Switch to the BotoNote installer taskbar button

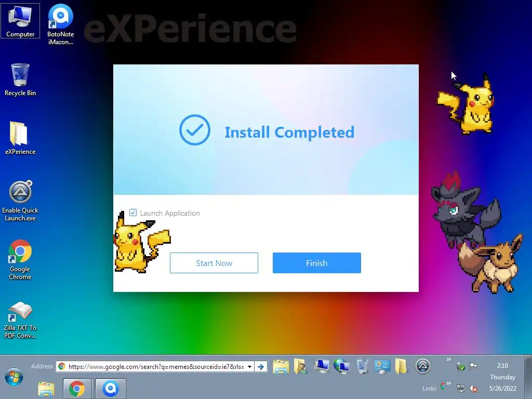click(111, 389)
